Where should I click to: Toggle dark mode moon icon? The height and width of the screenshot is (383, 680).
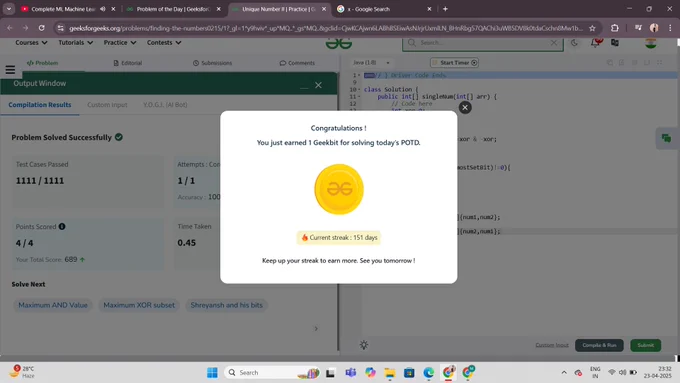(x=574, y=43)
